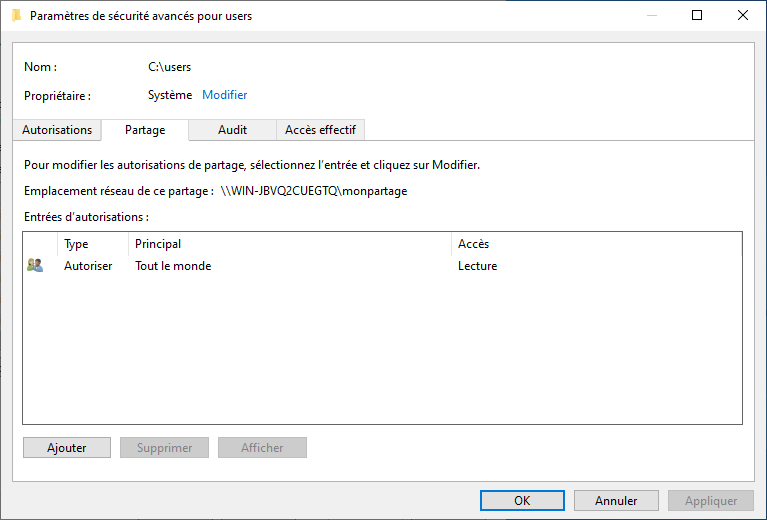Click the folder icon in title bar
The image size is (767, 520).
click(x=16, y=15)
